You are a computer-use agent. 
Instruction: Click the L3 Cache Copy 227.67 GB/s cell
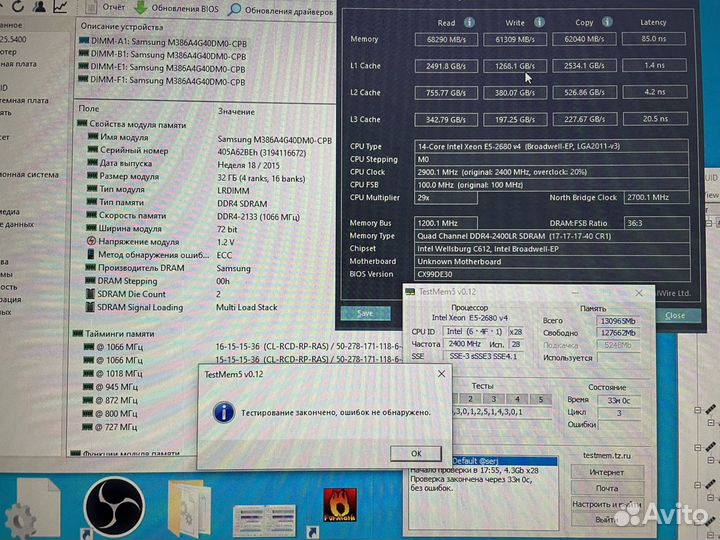[585, 119]
